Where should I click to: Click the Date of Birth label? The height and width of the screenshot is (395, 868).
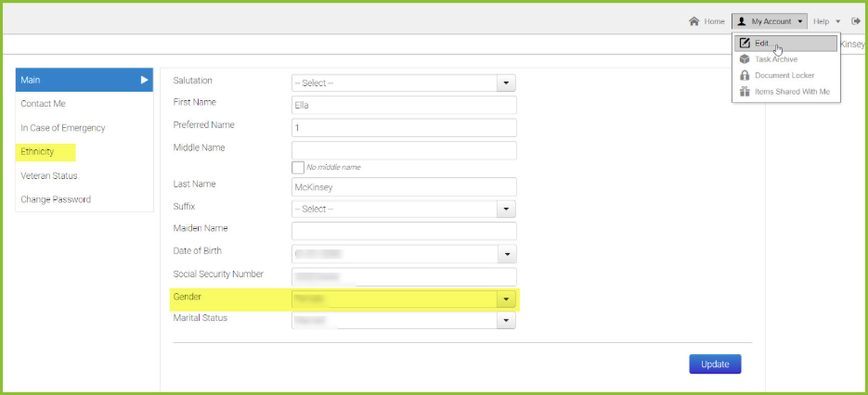[x=198, y=250]
